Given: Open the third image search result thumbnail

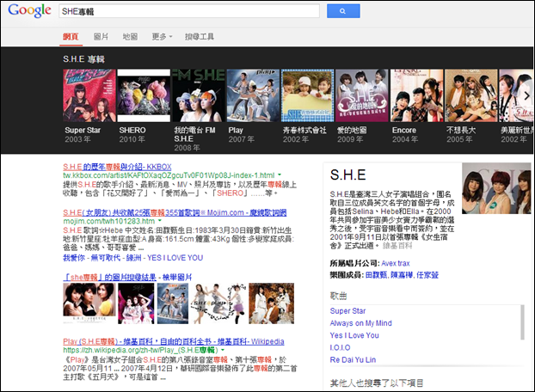Looking at the screenshot, I should click(173, 303).
